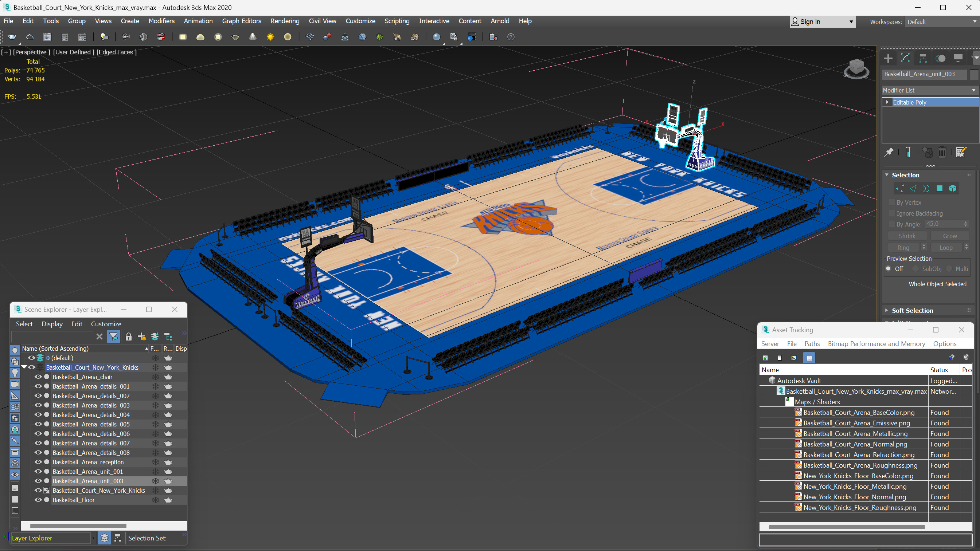Click the cone primitive icon in the toolbar
The image size is (980, 551).
[x=253, y=37]
